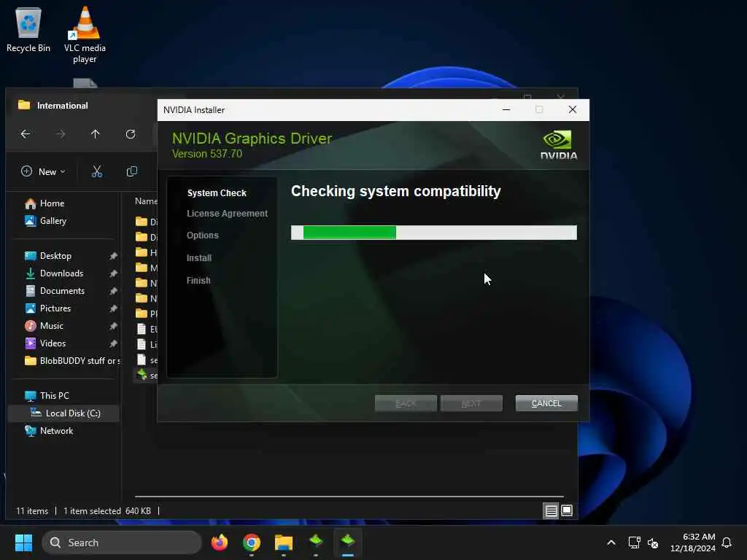Screen dimensions: 747x560
Task: Show hidden icons in system tray
Action: click(x=611, y=542)
